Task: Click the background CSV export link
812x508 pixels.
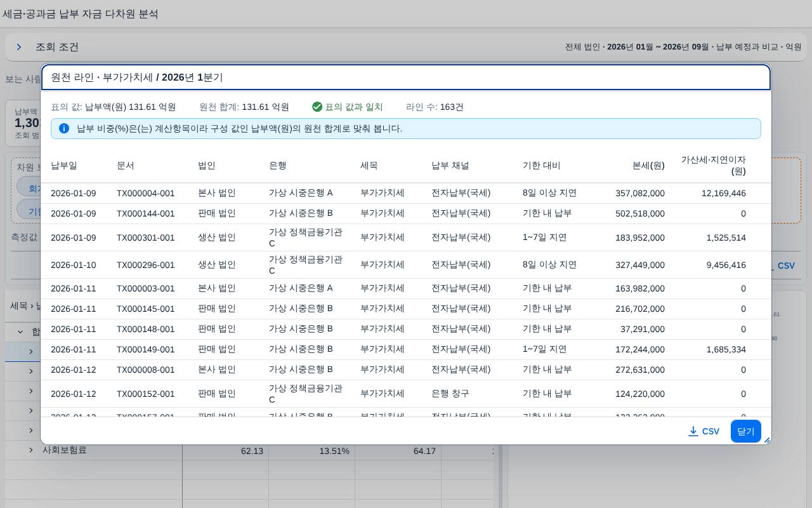Action: pyautogui.click(x=782, y=265)
